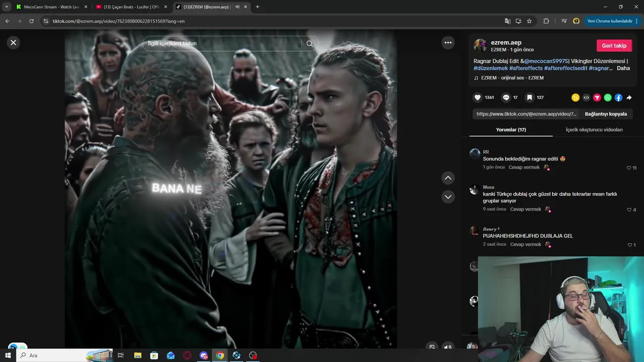Mute the video with speaker icon
The image size is (644, 362).
[448, 347]
